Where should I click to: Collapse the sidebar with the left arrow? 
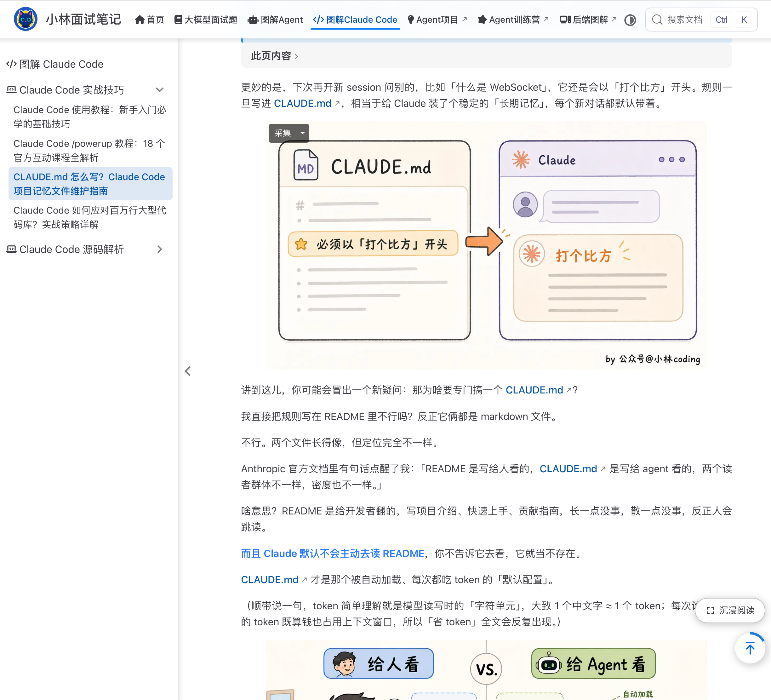point(187,371)
